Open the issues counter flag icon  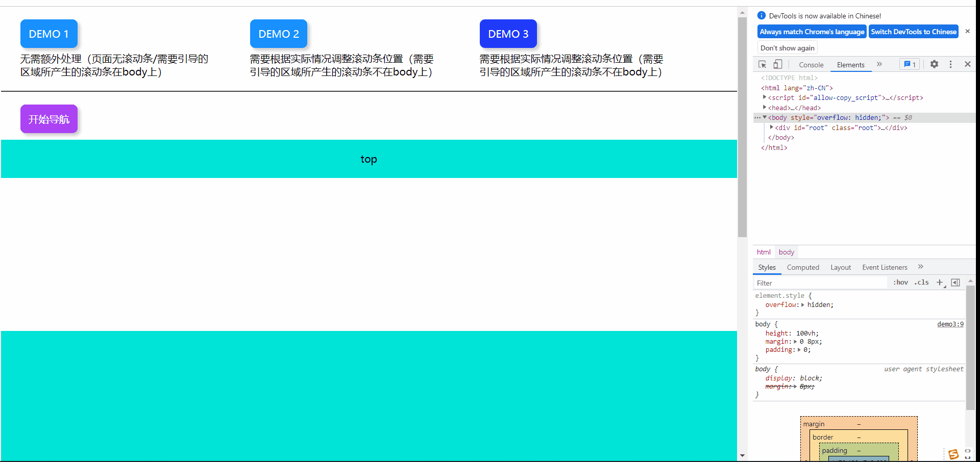[910, 64]
